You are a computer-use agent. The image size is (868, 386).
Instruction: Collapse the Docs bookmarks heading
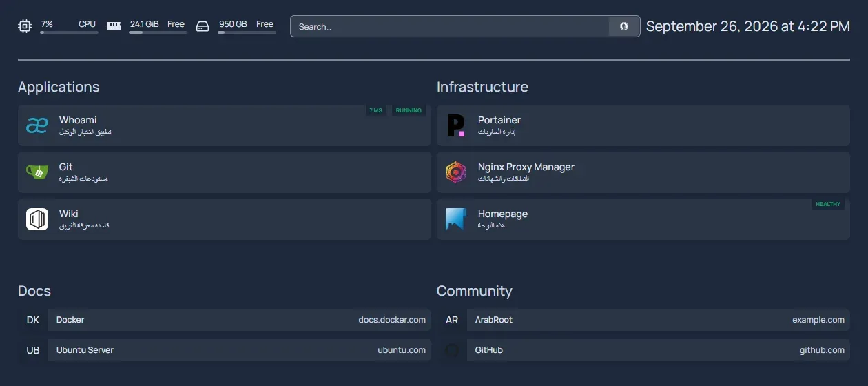(34, 291)
